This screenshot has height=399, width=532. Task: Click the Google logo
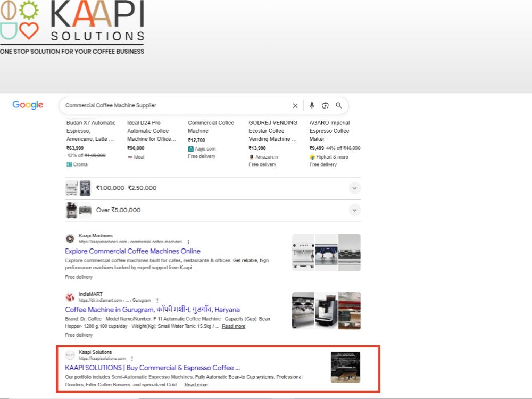click(28, 105)
